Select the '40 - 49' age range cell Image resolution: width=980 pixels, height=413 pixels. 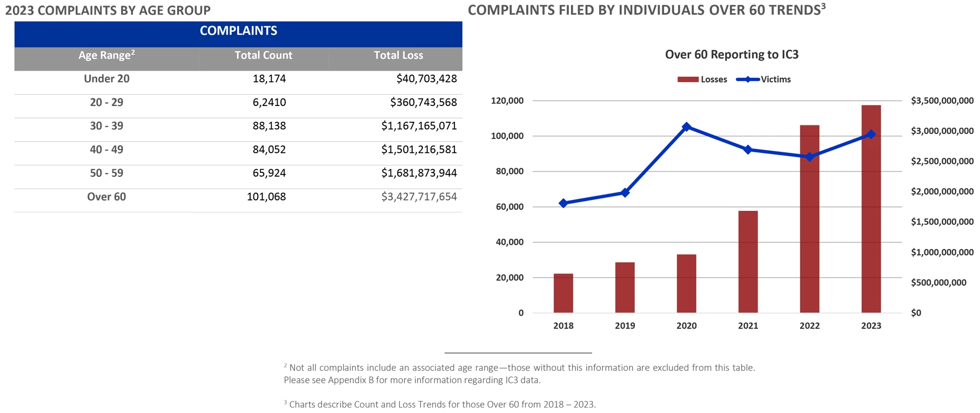[x=106, y=150]
